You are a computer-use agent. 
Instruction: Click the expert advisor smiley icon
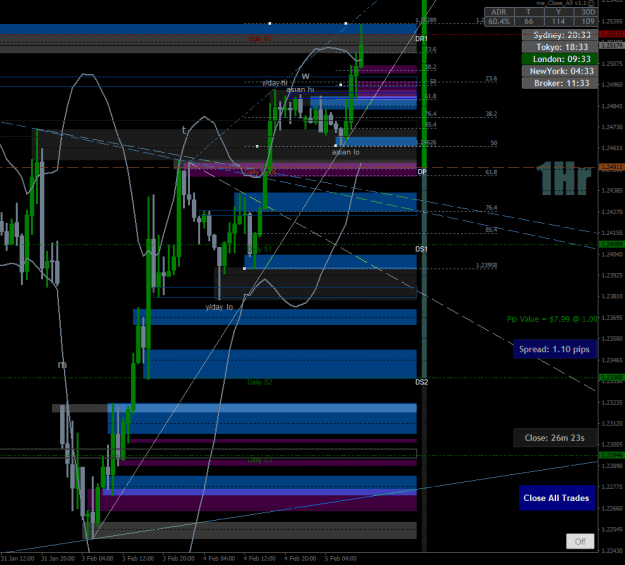click(592, 3)
